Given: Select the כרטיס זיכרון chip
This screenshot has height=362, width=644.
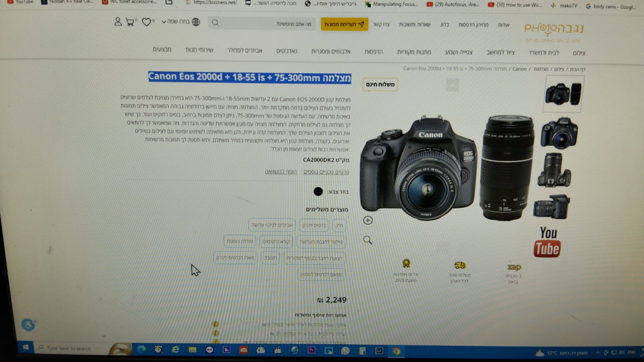Looking at the screenshot, I should (x=314, y=225).
